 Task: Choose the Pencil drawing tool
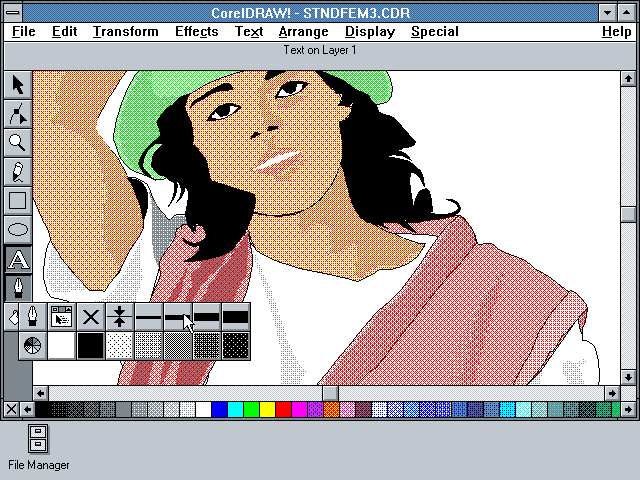[17, 171]
